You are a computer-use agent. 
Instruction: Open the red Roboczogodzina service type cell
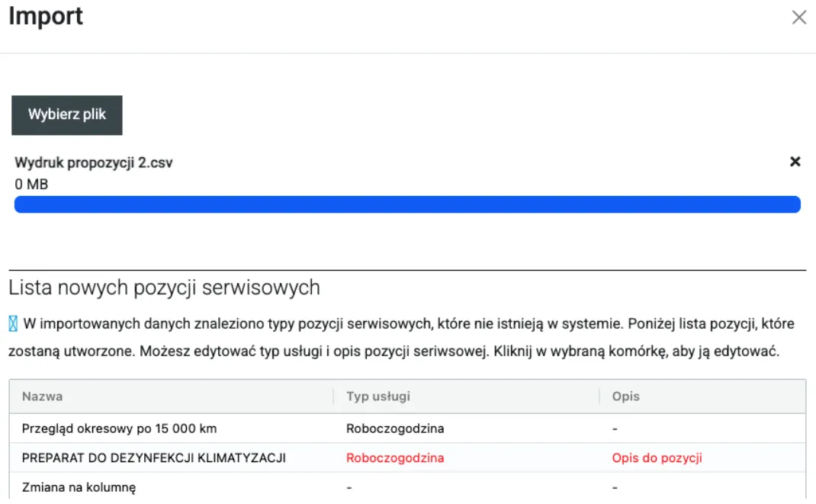(x=395, y=458)
